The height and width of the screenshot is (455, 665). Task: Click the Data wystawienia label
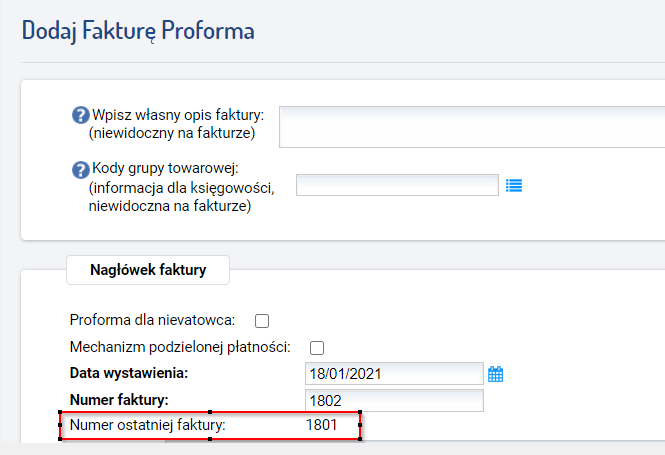(x=129, y=373)
